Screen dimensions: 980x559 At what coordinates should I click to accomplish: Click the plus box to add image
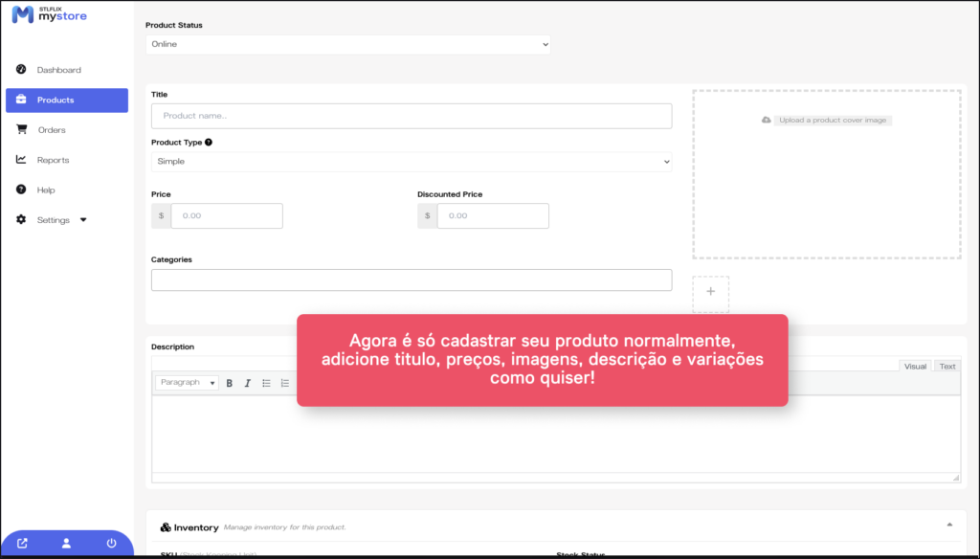(710, 294)
